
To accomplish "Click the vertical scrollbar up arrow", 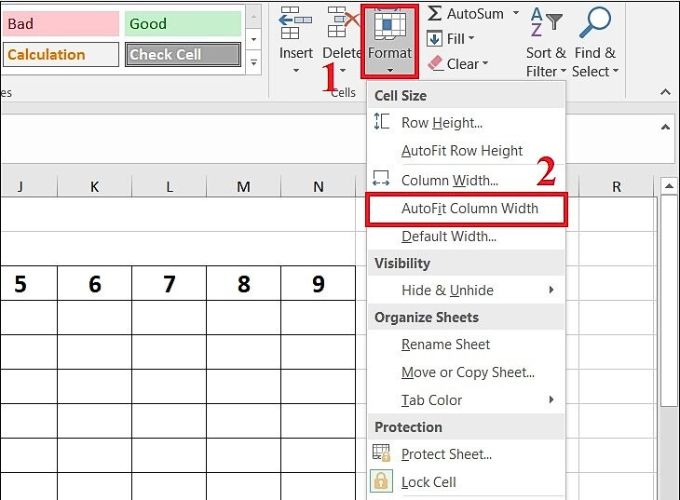I will (x=669, y=186).
